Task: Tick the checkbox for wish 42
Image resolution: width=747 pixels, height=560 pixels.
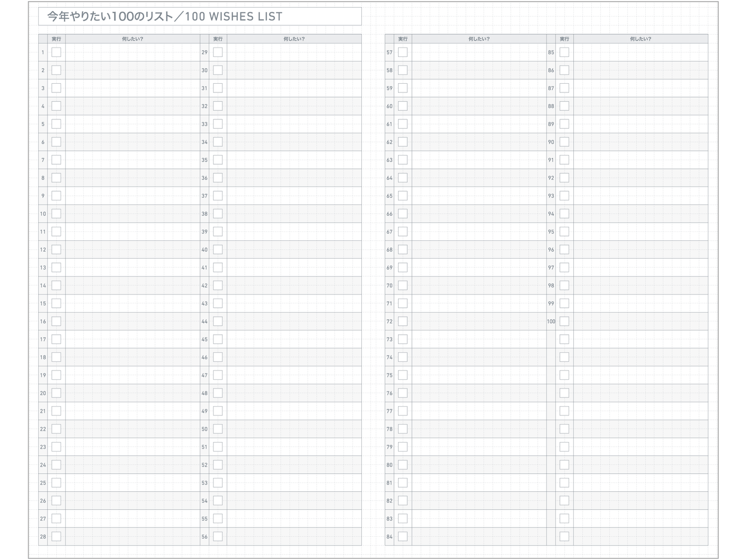Action: pos(218,285)
